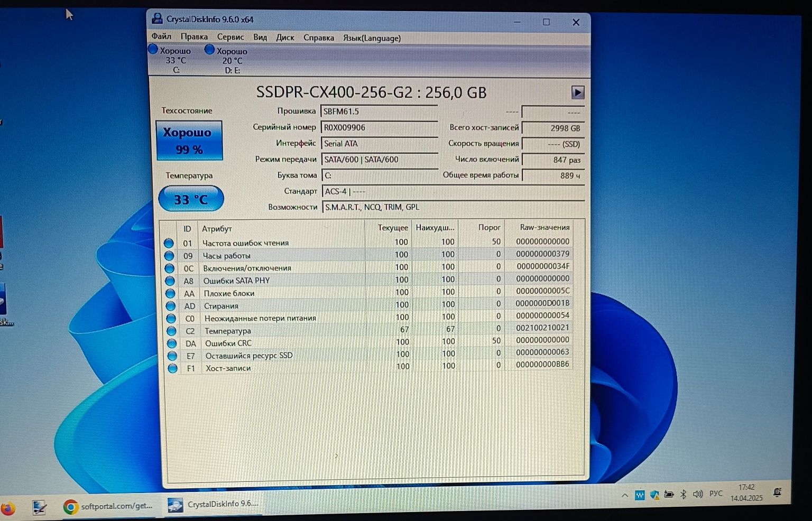
Task: Open the Справка menu
Action: click(x=318, y=38)
